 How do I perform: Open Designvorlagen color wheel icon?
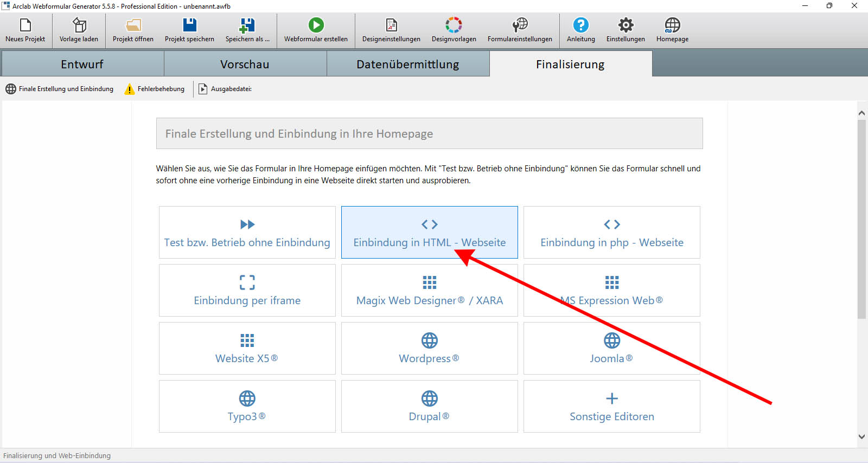coord(454,25)
